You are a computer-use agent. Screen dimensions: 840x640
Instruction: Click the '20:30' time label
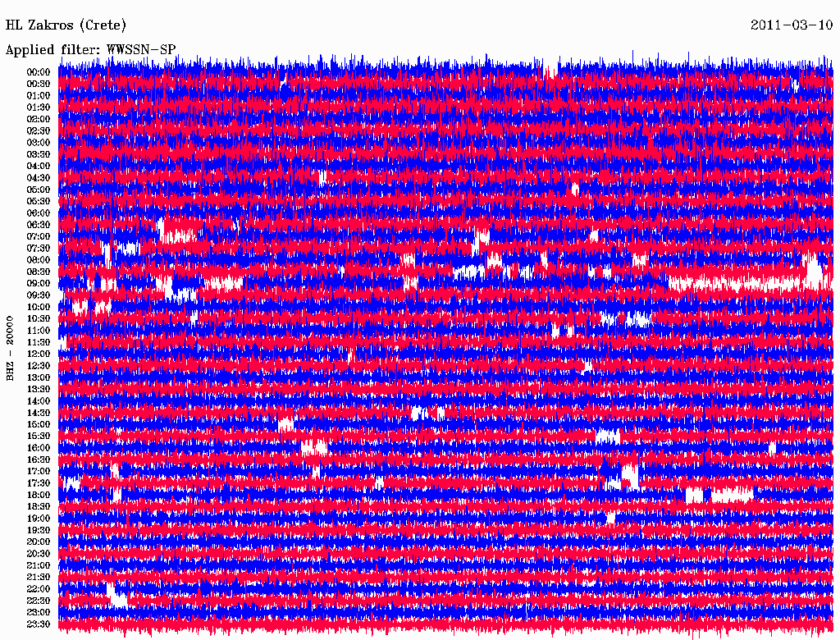(x=39, y=554)
